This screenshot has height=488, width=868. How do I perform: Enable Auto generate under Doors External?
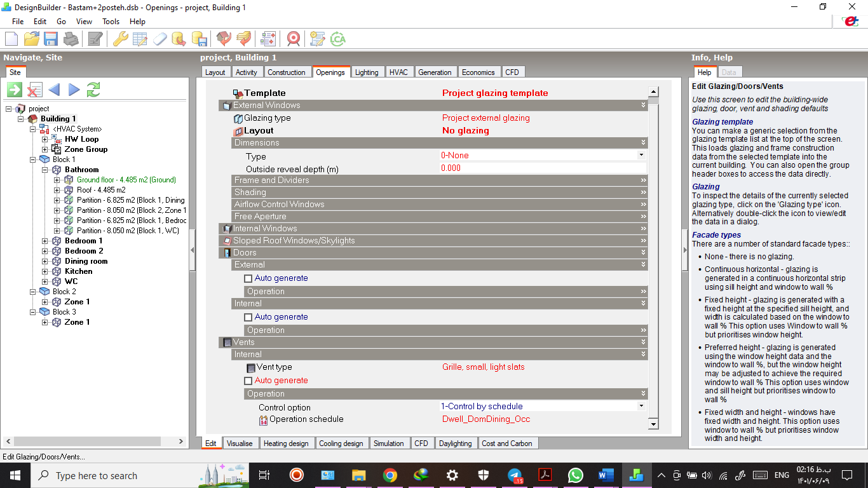[x=248, y=278]
